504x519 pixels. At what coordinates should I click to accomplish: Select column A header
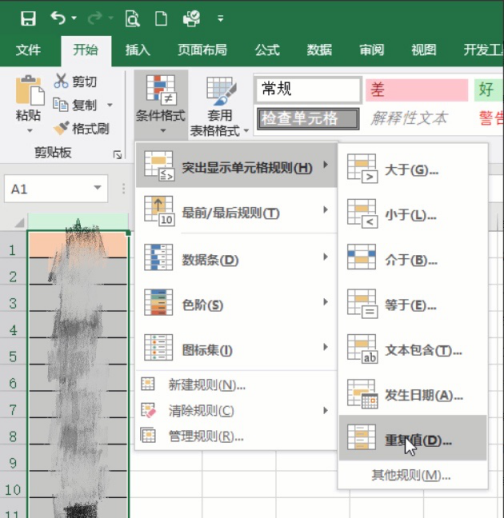click(78, 222)
